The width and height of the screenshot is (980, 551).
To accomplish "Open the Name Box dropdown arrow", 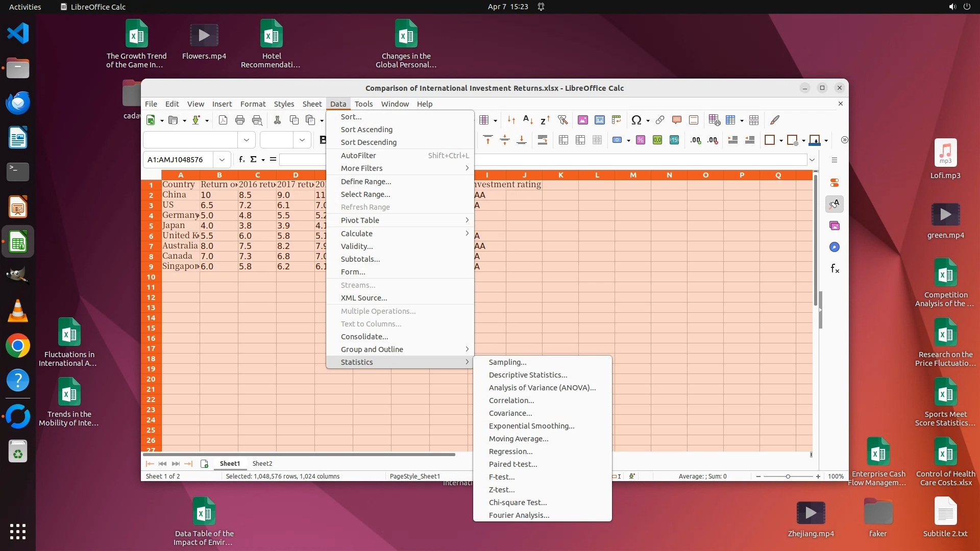I will pos(222,160).
